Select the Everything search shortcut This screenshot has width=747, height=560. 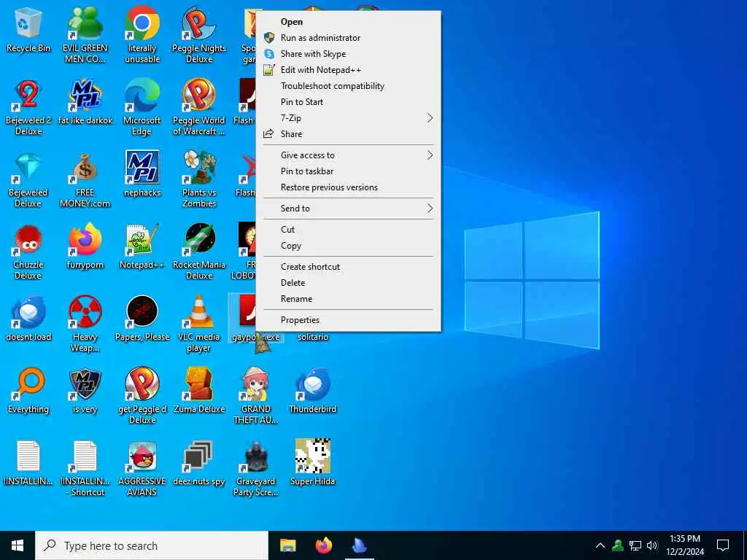pos(28,391)
